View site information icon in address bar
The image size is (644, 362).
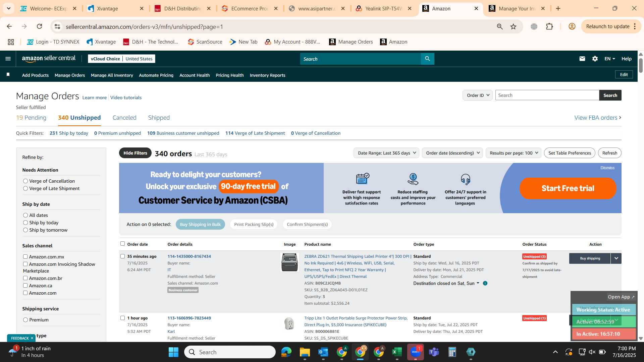point(57,26)
